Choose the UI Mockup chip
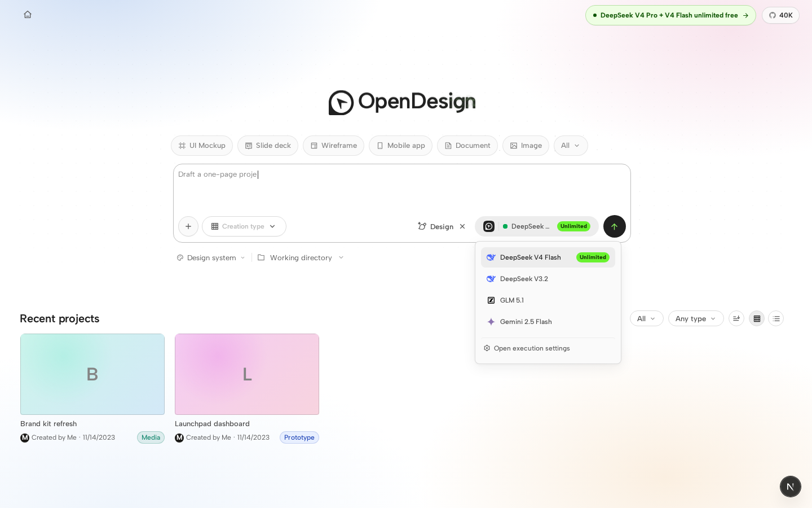Viewport: 812px width, 508px height. tap(202, 146)
